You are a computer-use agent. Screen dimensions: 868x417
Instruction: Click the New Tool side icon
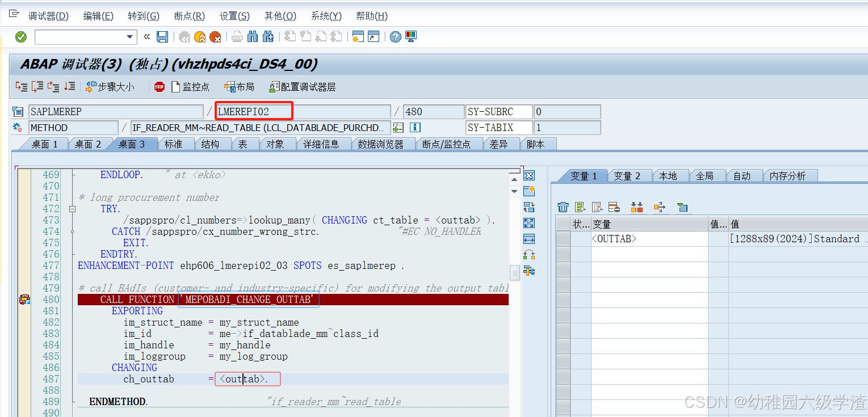point(529,191)
